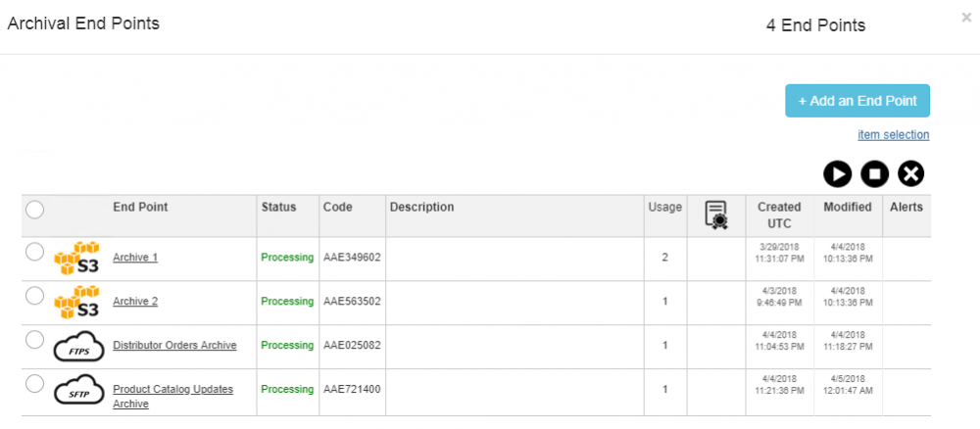Click the FTPS cloud icon
The height and width of the screenshot is (429, 980).
pos(77,347)
